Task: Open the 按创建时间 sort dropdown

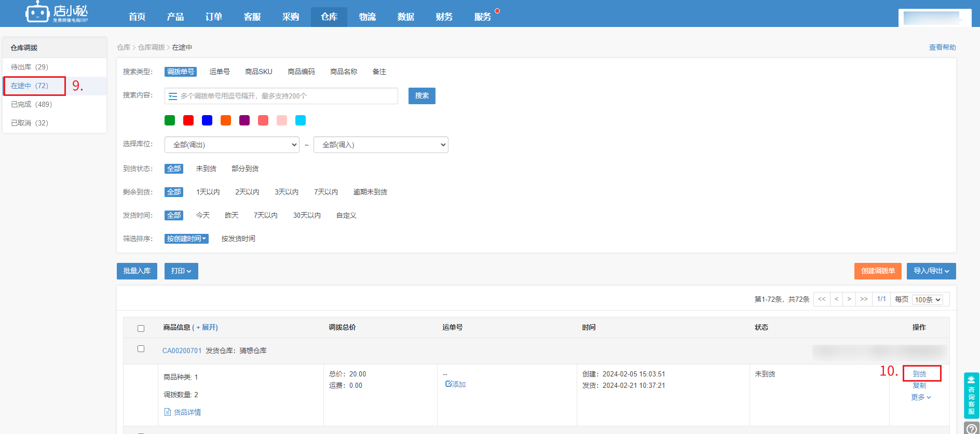Action: click(x=186, y=239)
